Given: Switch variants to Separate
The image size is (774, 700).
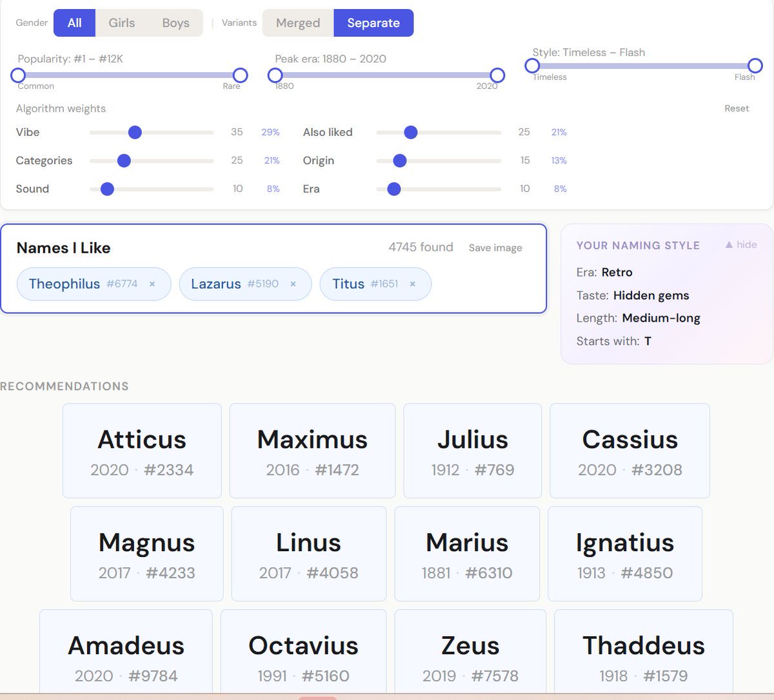Looking at the screenshot, I should [x=373, y=23].
